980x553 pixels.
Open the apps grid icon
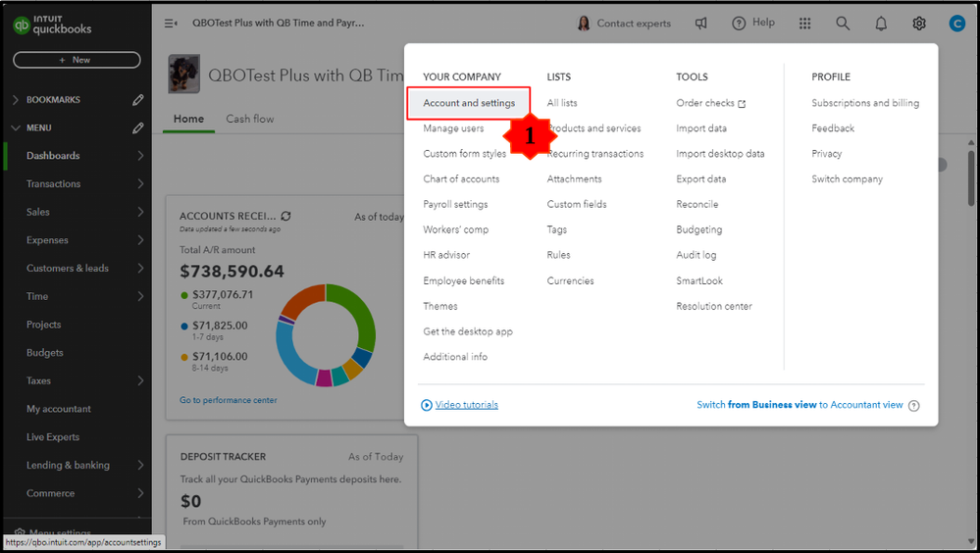coord(805,24)
